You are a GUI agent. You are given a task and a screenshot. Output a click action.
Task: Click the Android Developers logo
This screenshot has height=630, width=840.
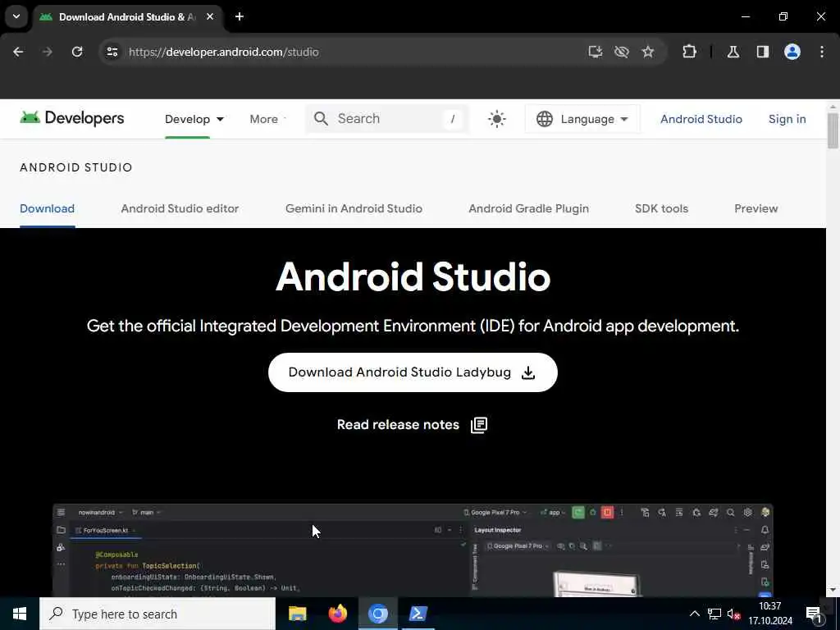click(x=72, y=118)
